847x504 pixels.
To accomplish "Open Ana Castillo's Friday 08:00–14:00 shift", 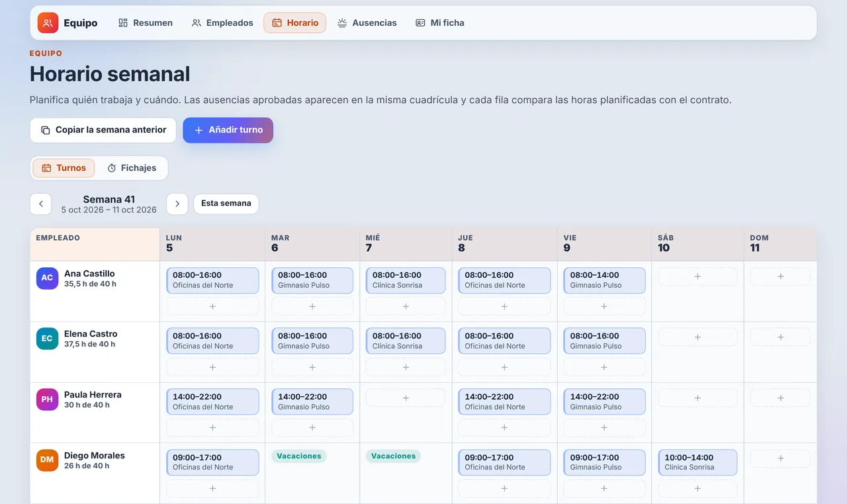I will coord(604,280).
